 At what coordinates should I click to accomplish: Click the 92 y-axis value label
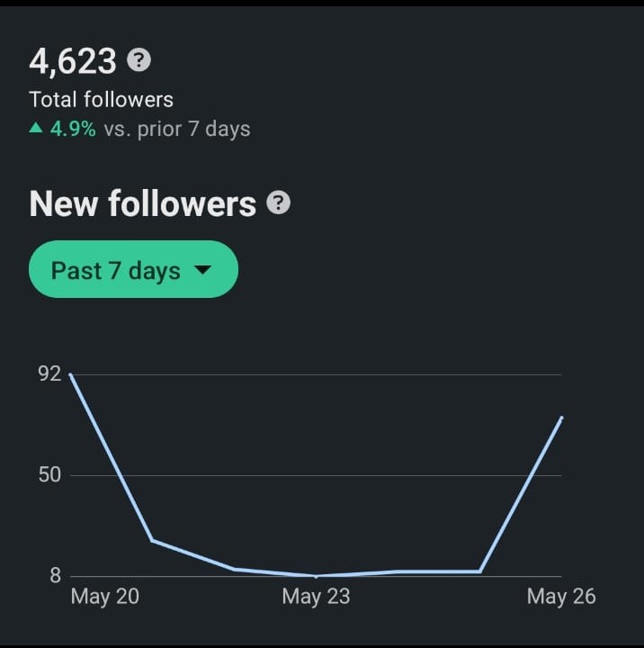49,374
